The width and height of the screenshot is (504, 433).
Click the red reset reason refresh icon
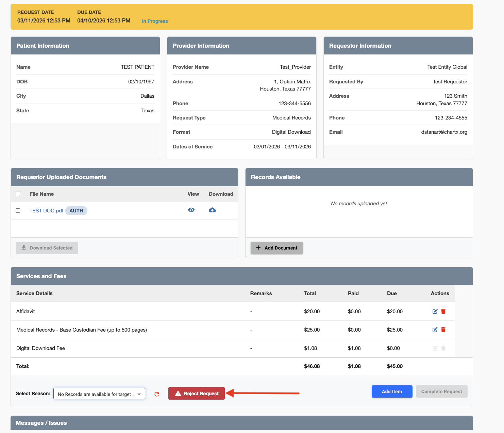pyautogui.click(x=157, y=394)
